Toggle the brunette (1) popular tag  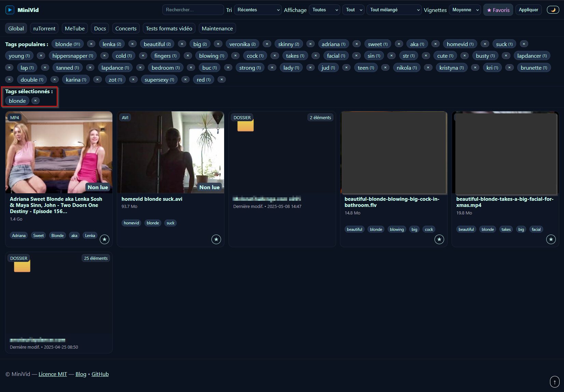(534, 68)
